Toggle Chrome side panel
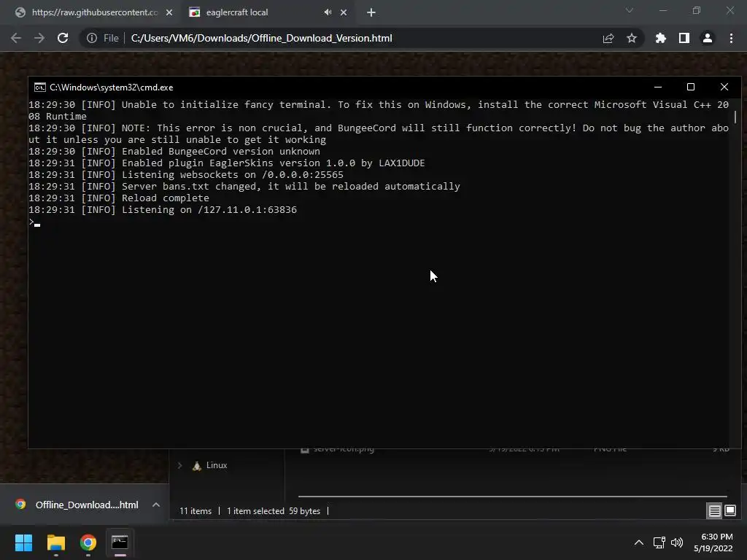 (684, 38)
